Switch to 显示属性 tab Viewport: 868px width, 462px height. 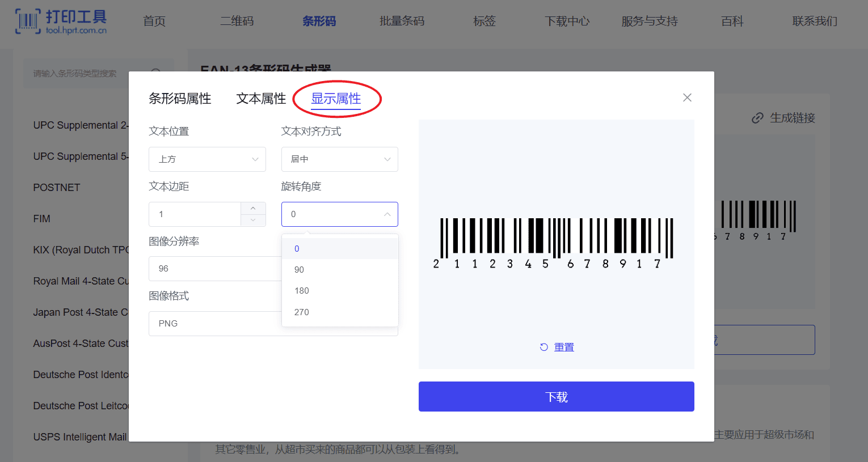point(336,99)
